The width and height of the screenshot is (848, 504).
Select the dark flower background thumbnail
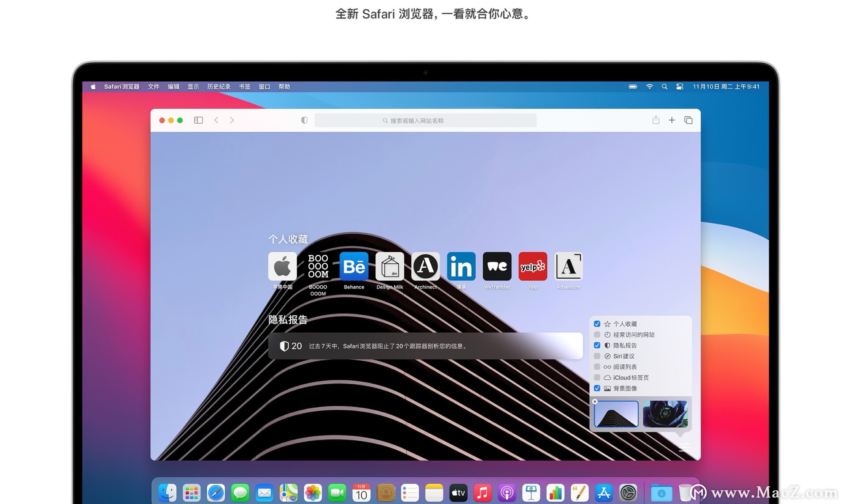coord(665,414)
